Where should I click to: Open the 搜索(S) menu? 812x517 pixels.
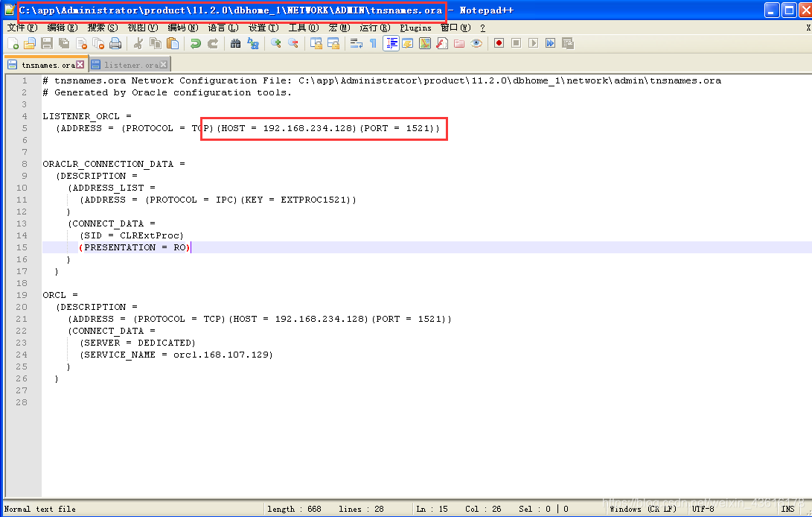pos(103,28)
